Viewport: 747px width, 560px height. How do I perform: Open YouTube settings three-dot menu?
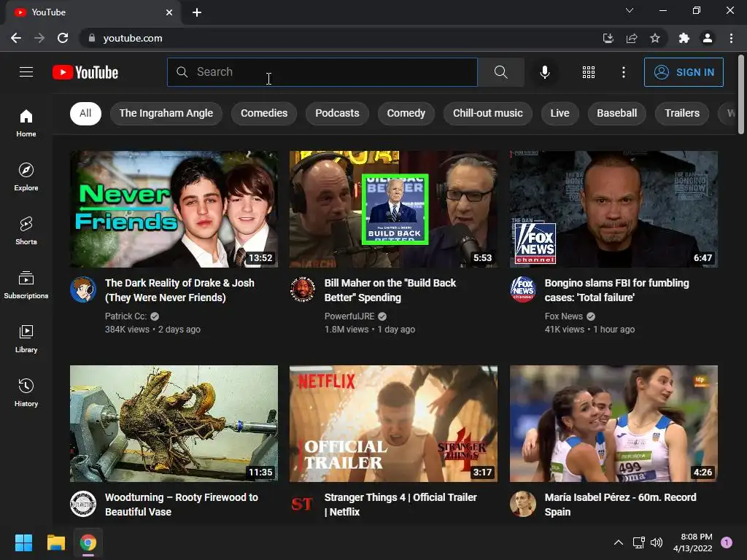tap(623, 72)
